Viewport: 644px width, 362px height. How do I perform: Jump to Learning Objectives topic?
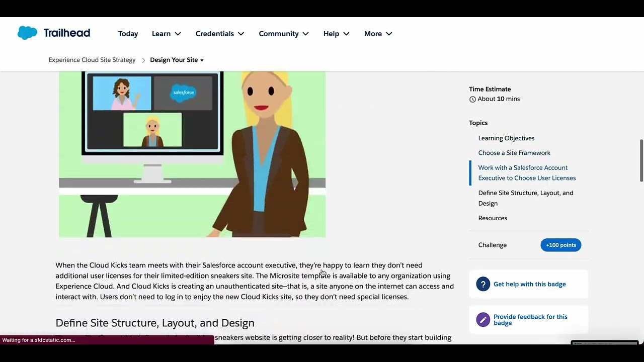pyautogui.click(x=506, y=138)
